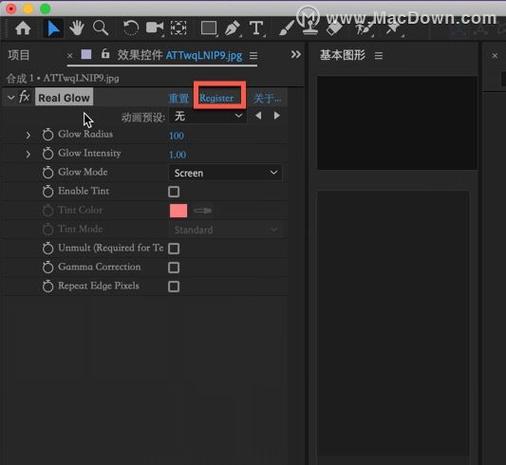This screenshot has height=465, width=506.
Task: Open effect controls panel menu icon
Action: click(254, 56)
